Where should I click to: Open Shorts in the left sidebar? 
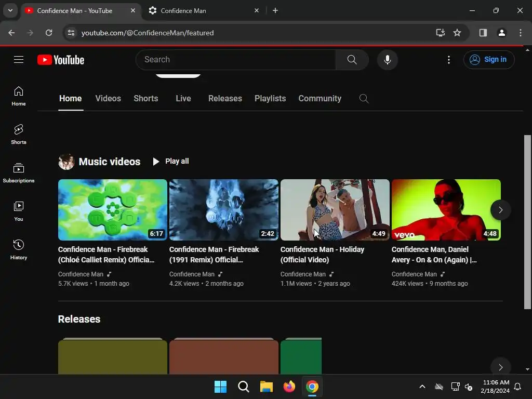pyautogui.click(x=19, y=135)
